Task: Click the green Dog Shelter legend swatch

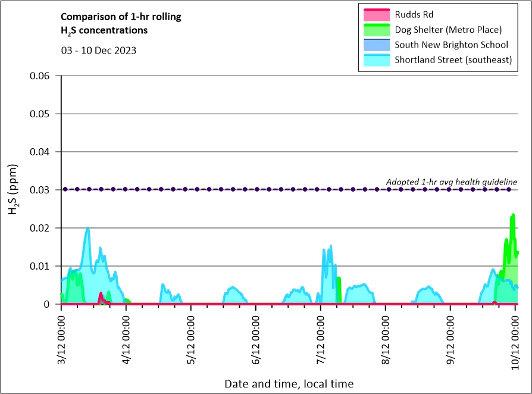Action: (375, 29)
